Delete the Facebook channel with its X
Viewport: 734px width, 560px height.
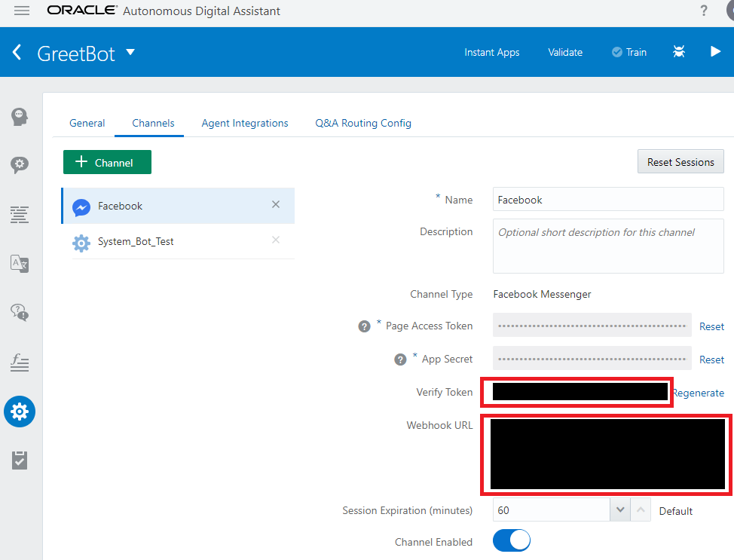[x=276, y=204]
